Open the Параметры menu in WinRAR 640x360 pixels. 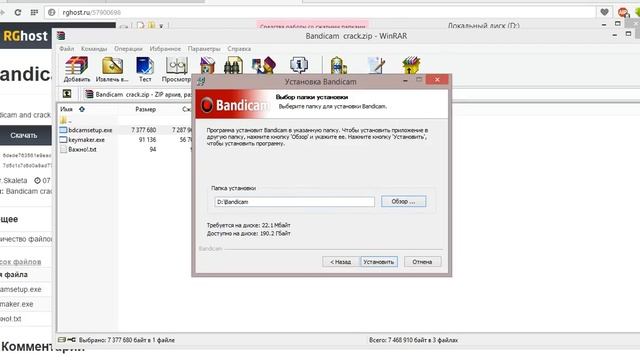pos(204,49)
